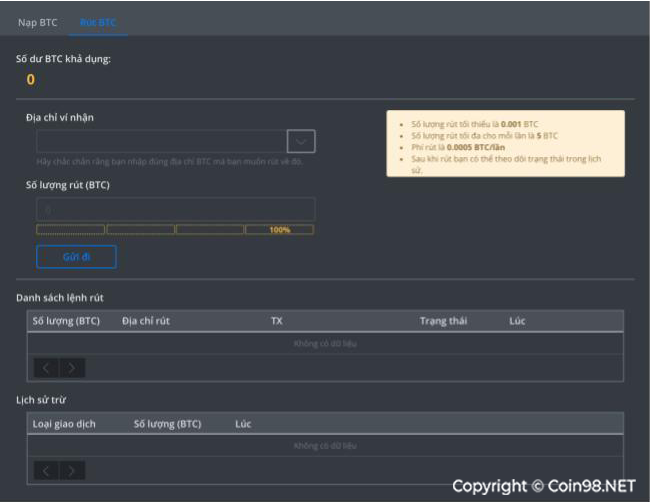Switch to the Nap BTC tab
Image resolution: width=650 pixels, height=502 pixels.
click(x=38, y=22)
